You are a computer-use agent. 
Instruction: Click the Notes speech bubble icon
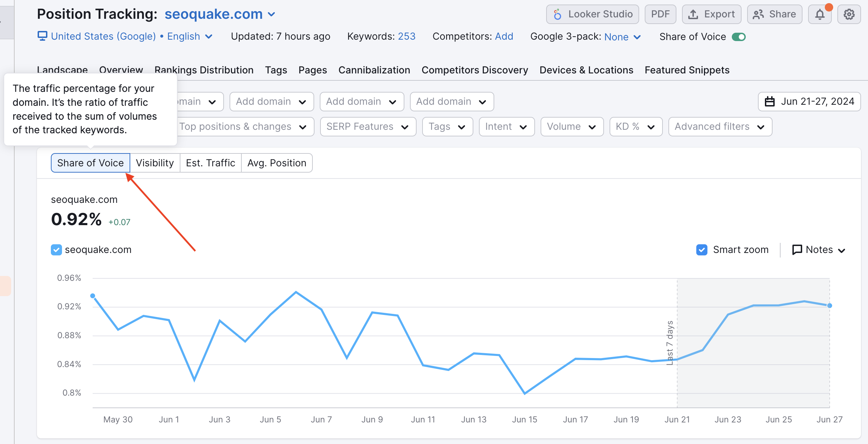tap(797, 250)
